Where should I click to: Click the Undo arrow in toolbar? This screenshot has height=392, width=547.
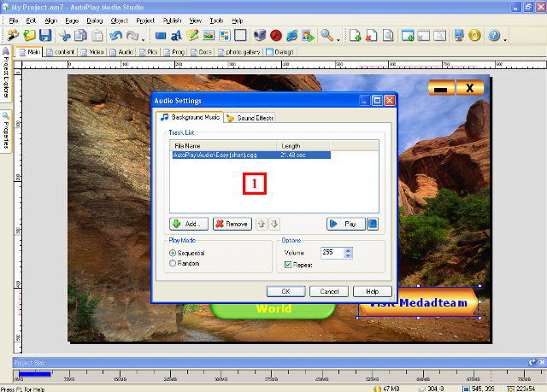click(x=115, y=36)
